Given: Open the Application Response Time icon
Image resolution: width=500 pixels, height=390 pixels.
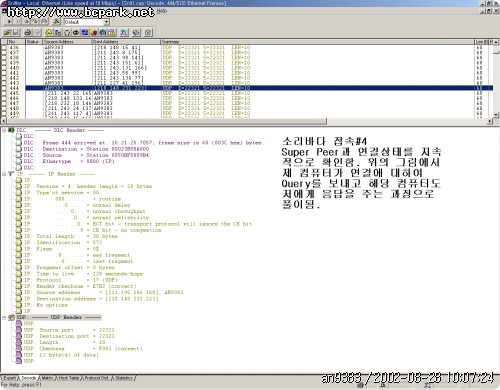Looking at the screenshot, I should tap(76, 33).
